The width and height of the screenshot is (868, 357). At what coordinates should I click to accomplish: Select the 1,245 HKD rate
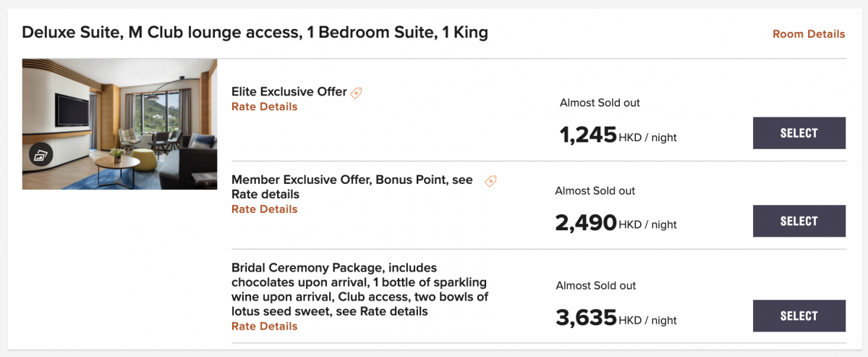(x=799, y=133)
